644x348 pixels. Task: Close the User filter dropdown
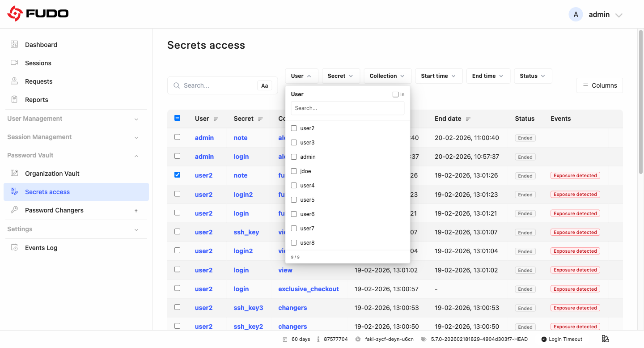(x=301, y=76)
